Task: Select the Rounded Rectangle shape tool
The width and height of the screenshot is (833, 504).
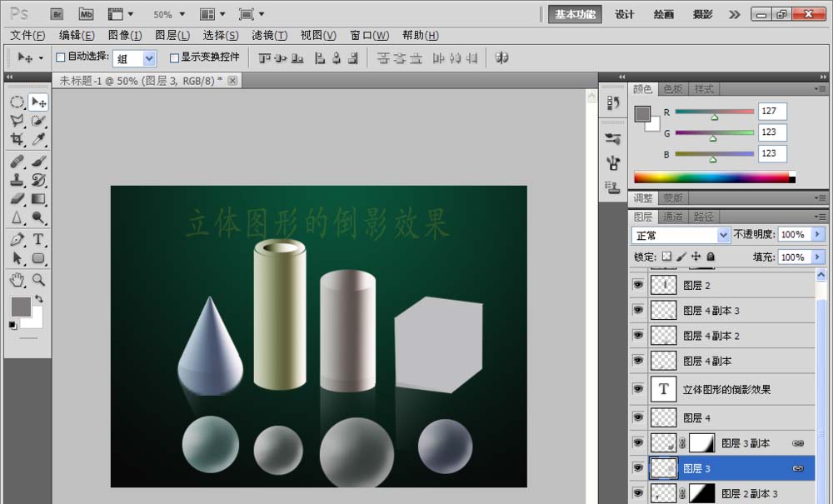Action: (x=38, y=258)
